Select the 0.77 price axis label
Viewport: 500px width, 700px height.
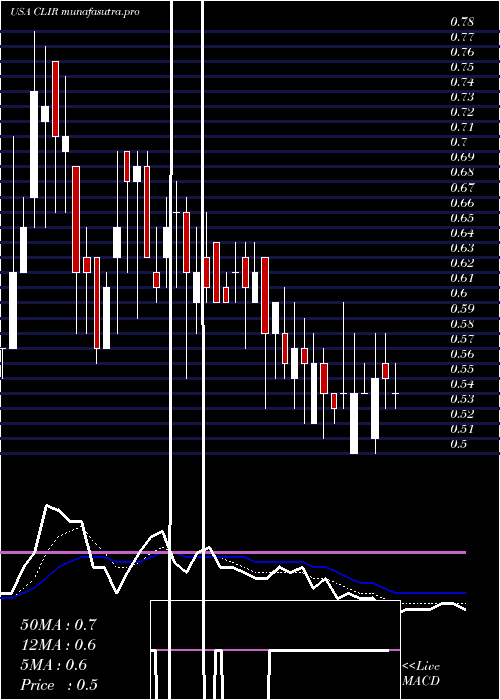click(x=462, y=37)
